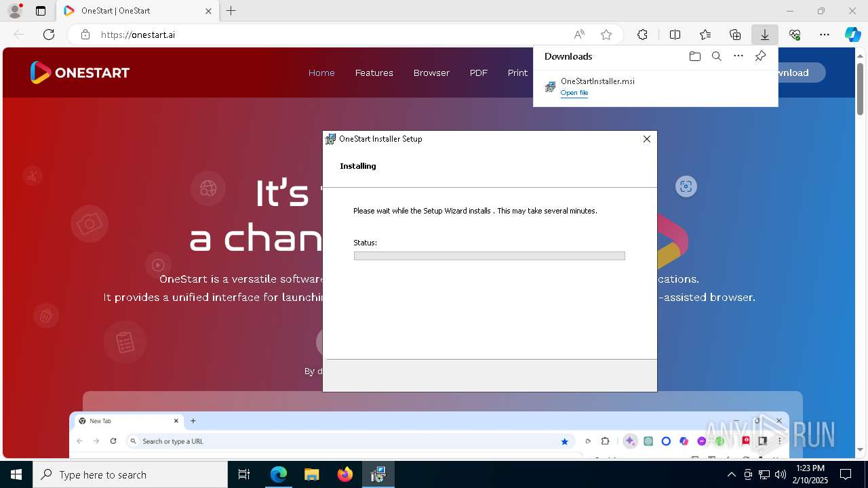Click the Edge profile avatar icon
This screenshot has width=868, height=488.
[x=15, y=11]
